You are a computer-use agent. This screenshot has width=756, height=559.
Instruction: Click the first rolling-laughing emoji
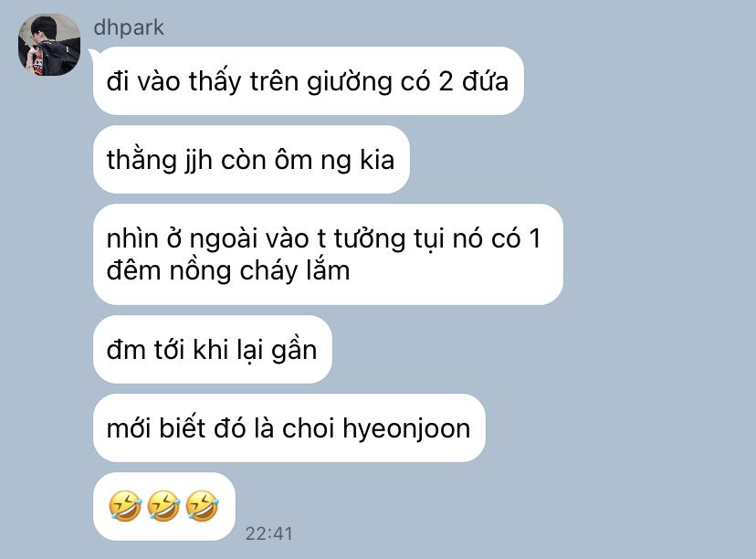pyautogui.click(x=125, y=506)
